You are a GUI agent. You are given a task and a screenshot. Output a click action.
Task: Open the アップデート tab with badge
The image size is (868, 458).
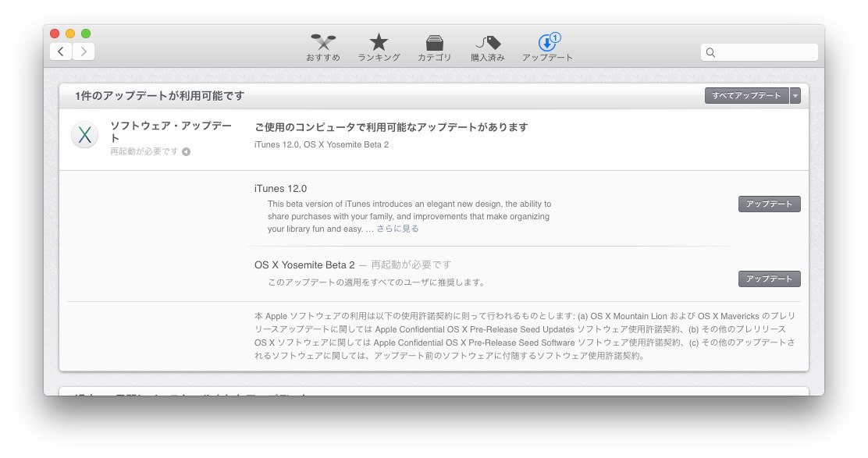tap(547, 48)
